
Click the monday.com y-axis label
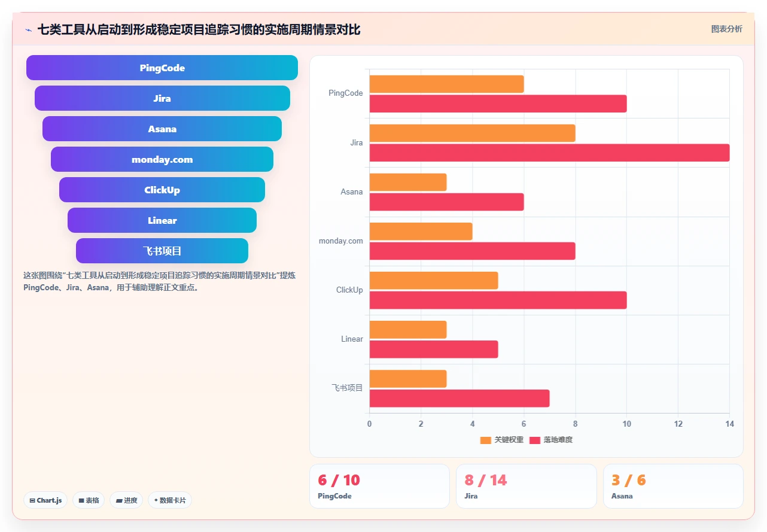coord(341,241)
